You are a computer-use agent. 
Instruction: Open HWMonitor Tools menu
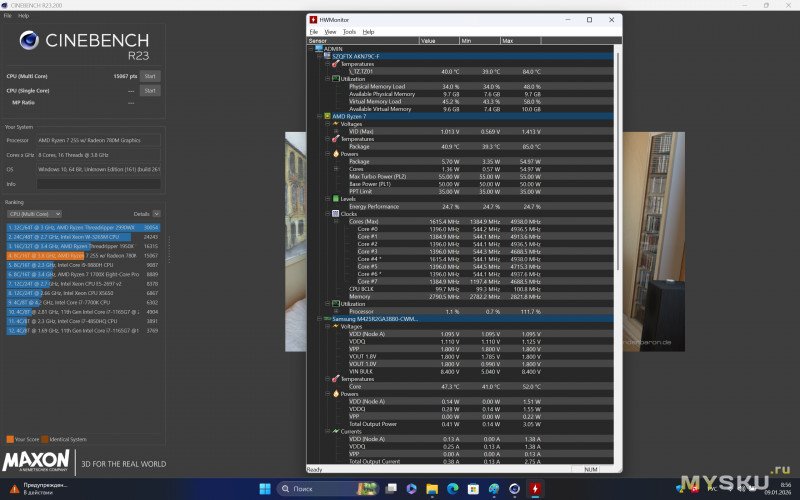[349, 32]
